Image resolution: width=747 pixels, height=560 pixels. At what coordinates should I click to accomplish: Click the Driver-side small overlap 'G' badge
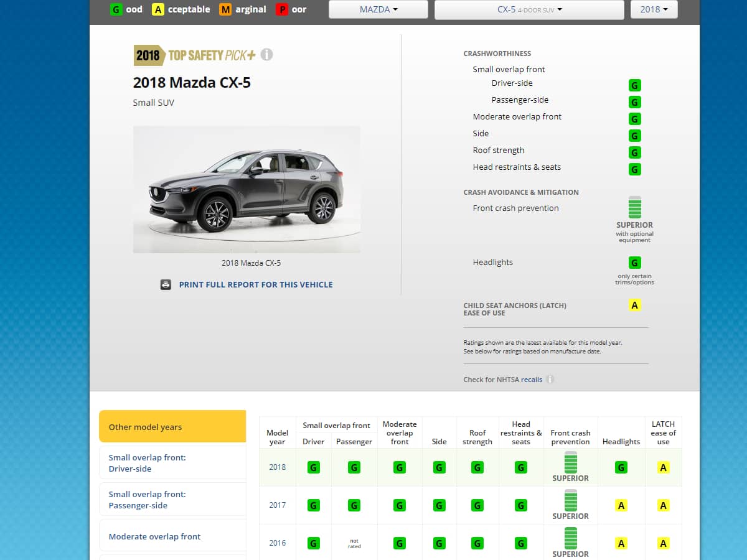pyautogui.click(x=634, y=85)
